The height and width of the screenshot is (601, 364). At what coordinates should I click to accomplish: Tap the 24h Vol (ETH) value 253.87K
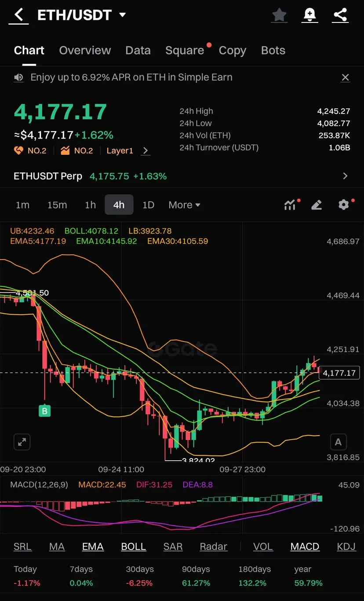[335, 136]
